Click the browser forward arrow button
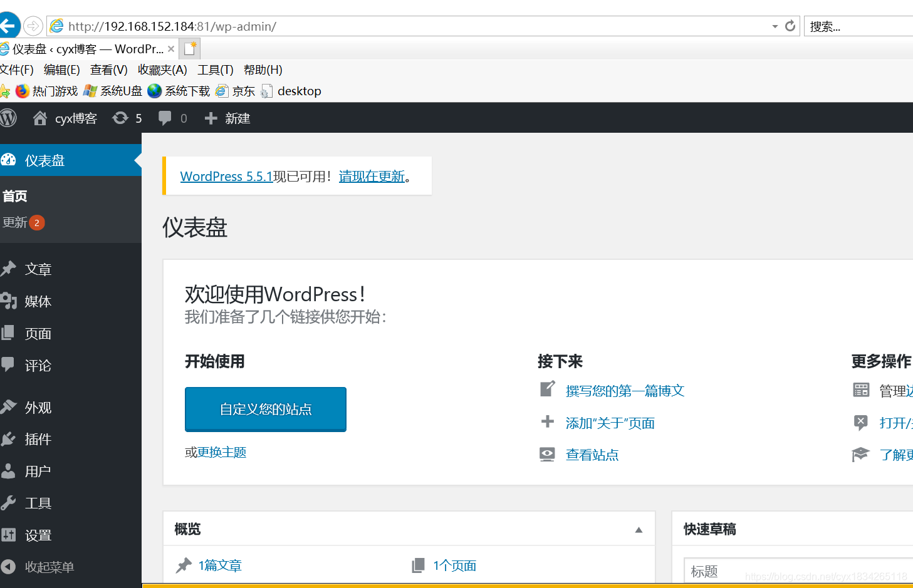The image size is (913, 588). [33, 26]
